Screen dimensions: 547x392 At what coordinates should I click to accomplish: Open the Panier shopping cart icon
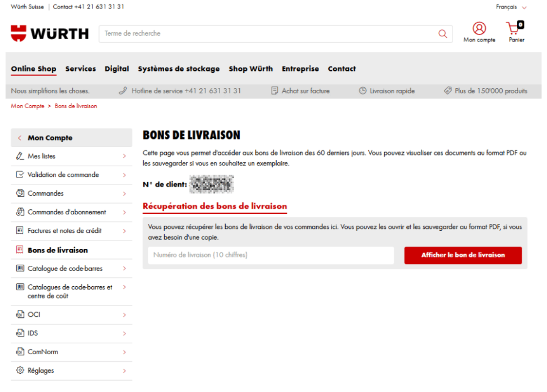[515, 28]
